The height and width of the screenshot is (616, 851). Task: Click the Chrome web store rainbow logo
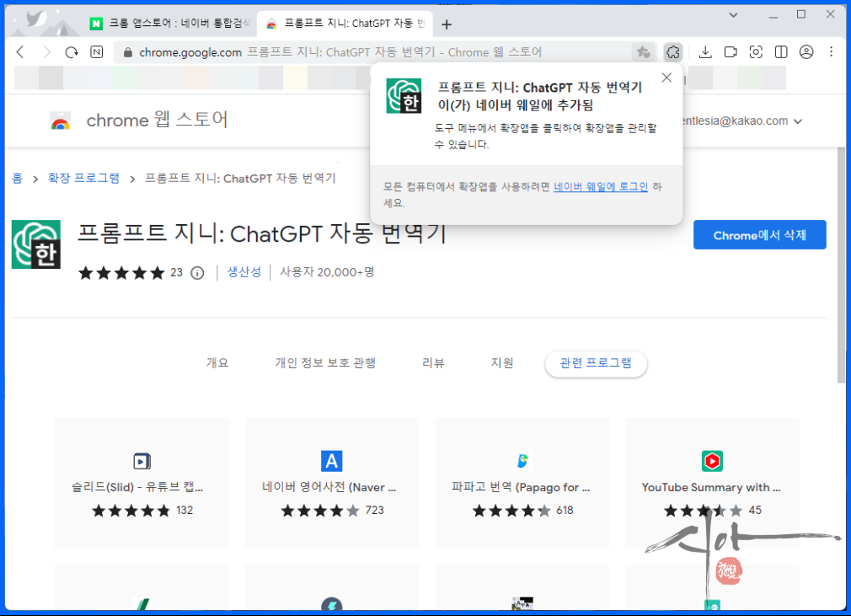60,121
